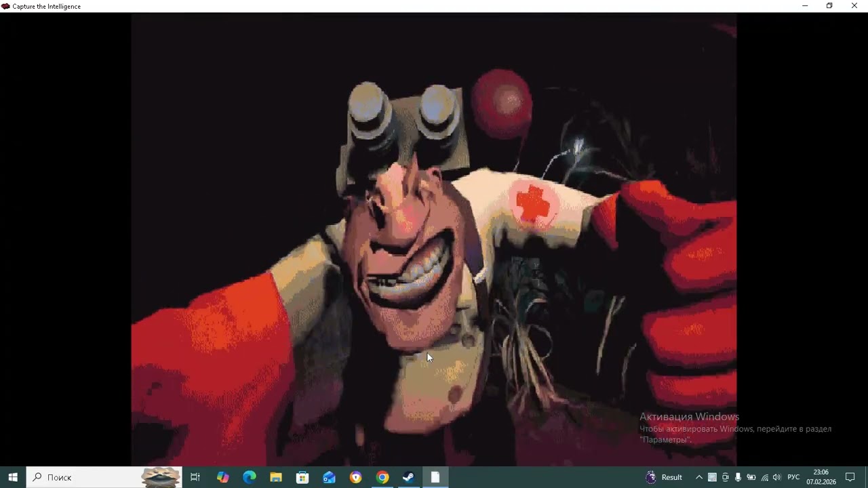Open the volume speaker tray icon
Screen dimensions: 868x488
(x=776, y=477)
